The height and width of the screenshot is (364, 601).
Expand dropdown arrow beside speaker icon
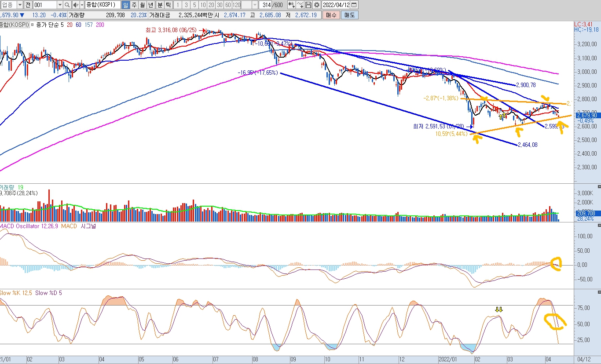[82, 5]
